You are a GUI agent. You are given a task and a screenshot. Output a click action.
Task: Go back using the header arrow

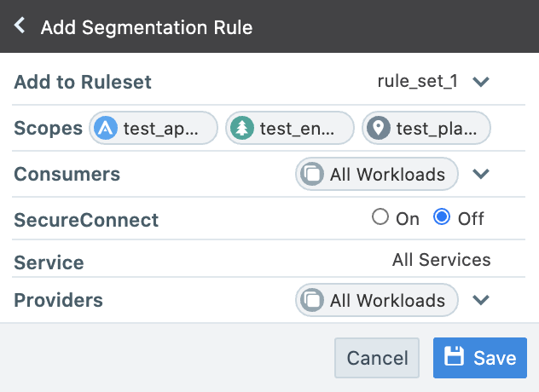pos(20,26)
